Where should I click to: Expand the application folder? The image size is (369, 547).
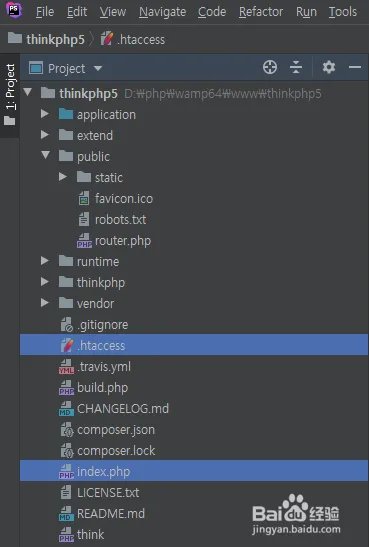[x=45, y=113]
